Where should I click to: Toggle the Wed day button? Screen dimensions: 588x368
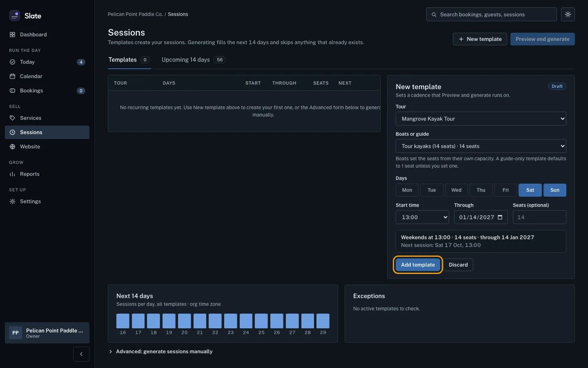click(x=457, y=190)
